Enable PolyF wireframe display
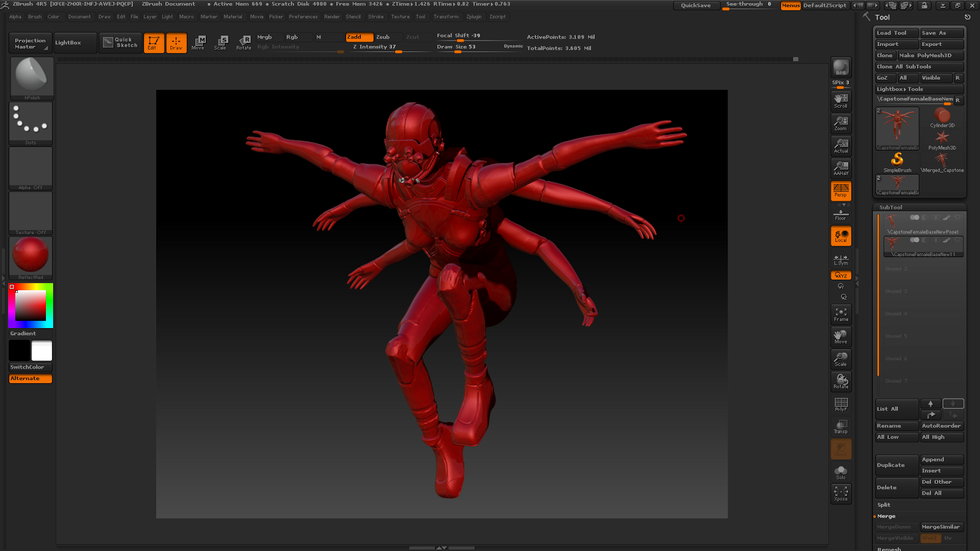The width and height of the screenshot is (980, 551). click(x=841, y=404)
